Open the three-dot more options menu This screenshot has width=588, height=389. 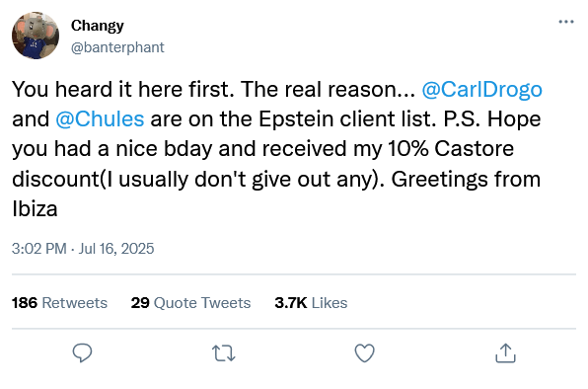point(566,22)
